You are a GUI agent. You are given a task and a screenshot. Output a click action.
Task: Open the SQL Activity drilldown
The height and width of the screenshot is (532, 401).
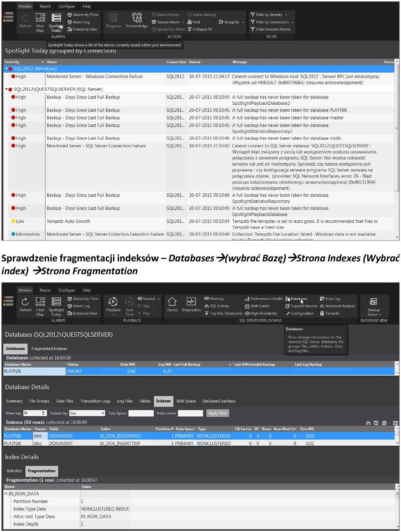217,306
